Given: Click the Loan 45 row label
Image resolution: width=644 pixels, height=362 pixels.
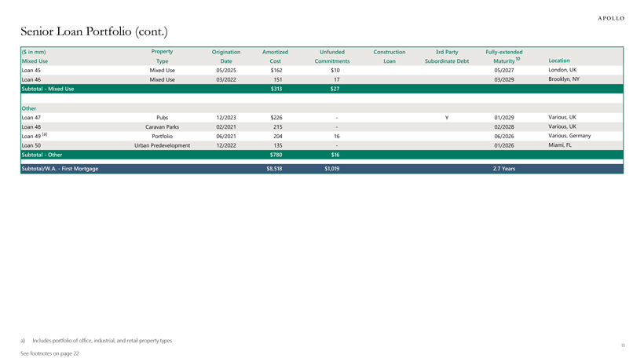Looking at the screenshot, I should (31, 70).
